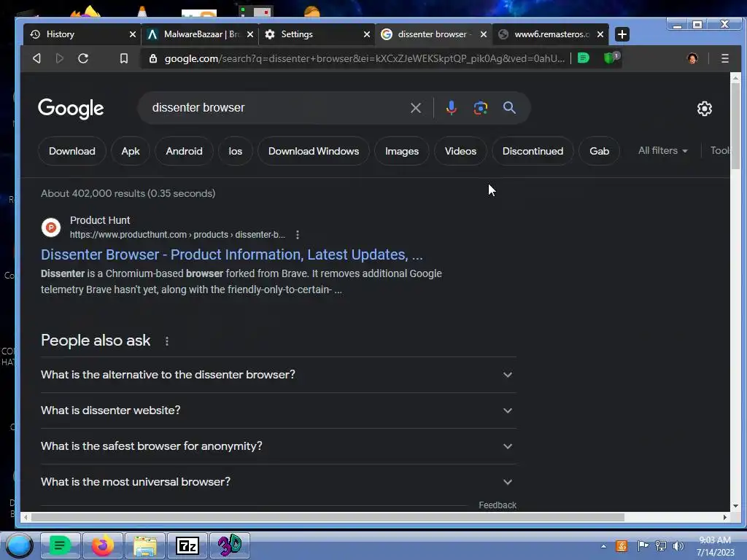The image size is (747, 560).
Task: Start a voice search with the microphone
Action: pyautogui.click(x=451, y=108)
